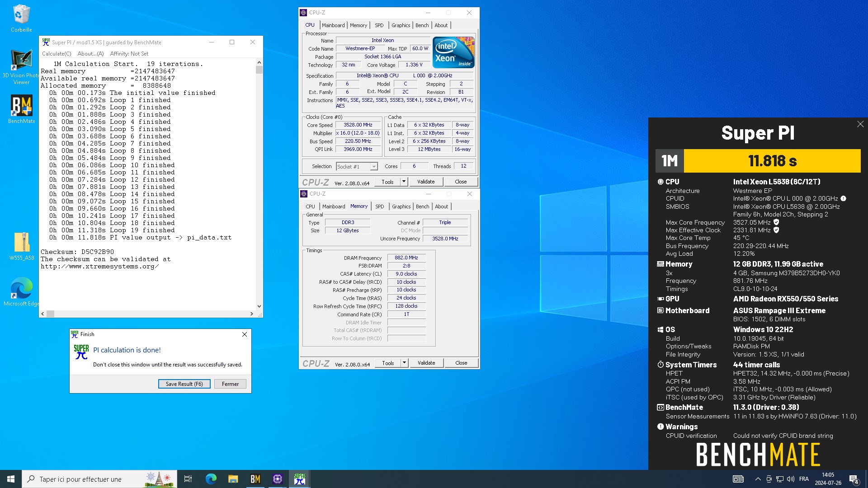
Task: Open the W555_A58 zip archive icon
Action: [x=21, y=246]
